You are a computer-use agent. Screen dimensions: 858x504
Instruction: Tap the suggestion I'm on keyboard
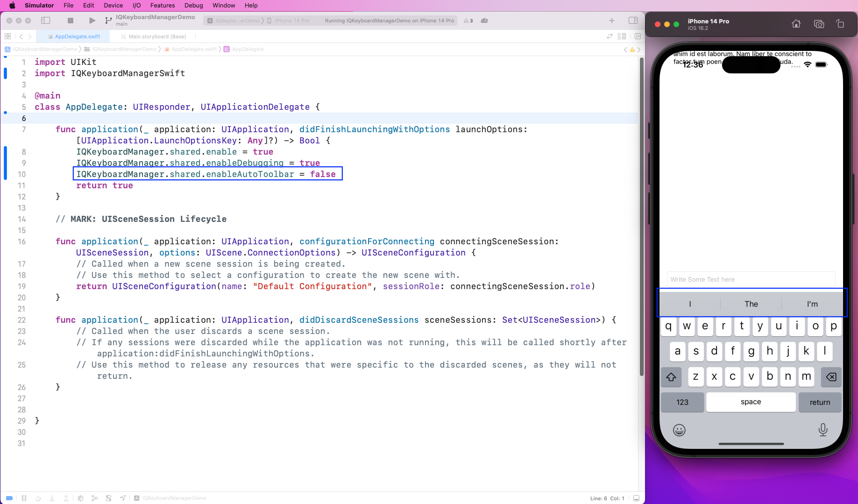812,304
